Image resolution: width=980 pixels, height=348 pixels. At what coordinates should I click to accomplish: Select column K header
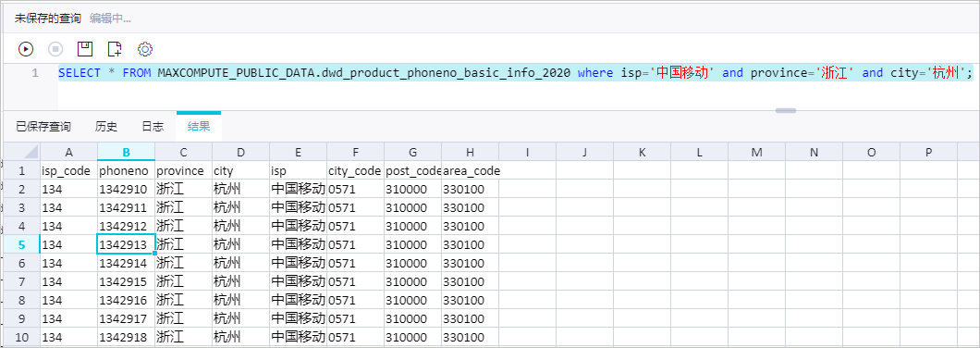click(642, 152)
